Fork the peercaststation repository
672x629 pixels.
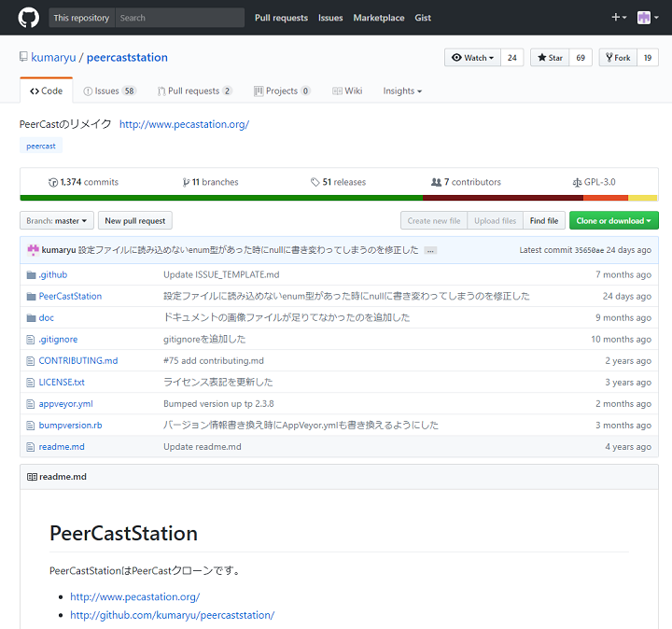click(x=618, y=58)
